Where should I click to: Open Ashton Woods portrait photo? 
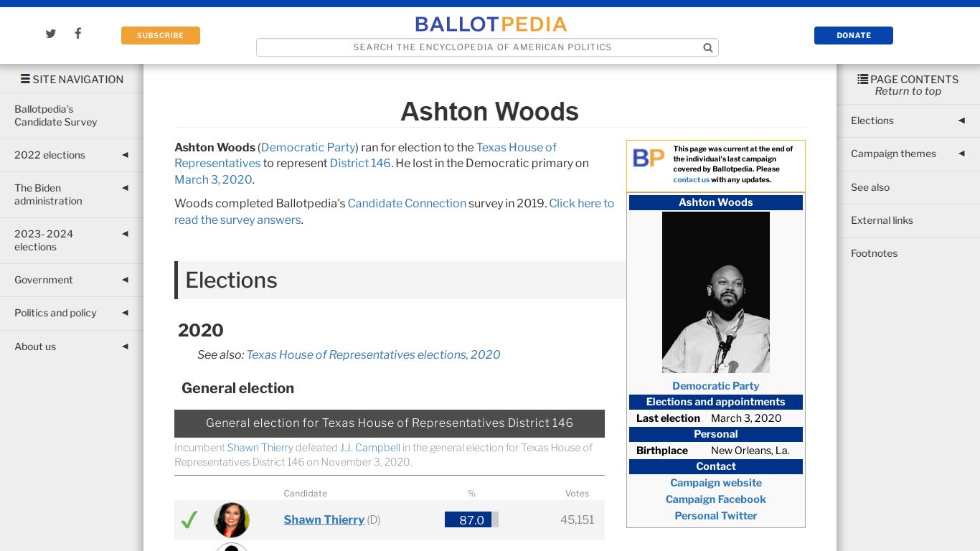pos(715,292)
